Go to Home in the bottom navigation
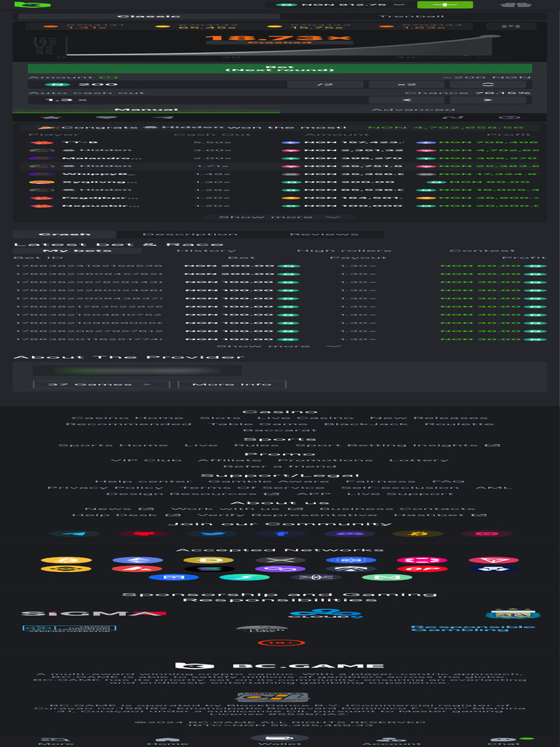The image size is (560, 747). coord(168,741)
